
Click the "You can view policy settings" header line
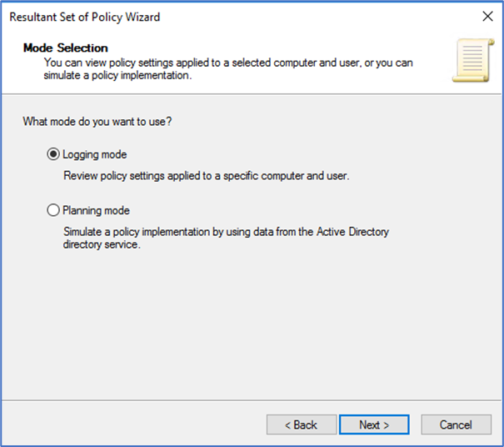click(228, 63)
